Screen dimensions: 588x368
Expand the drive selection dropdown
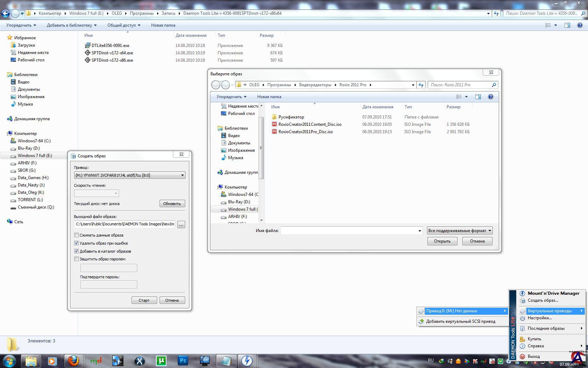[182, 175]
